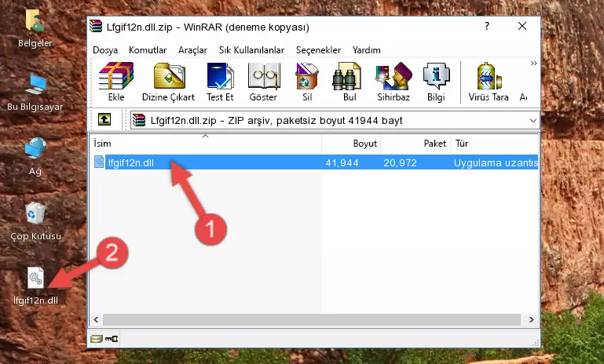Screen dimensions: 604x364
Task: Go up one folder level
Action: tap(104, 120)
